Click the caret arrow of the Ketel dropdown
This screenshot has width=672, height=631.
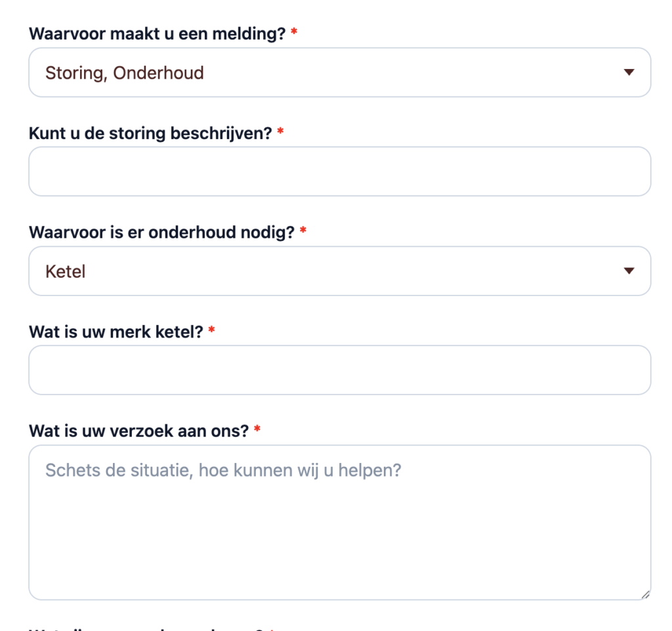tap(629, 271)
